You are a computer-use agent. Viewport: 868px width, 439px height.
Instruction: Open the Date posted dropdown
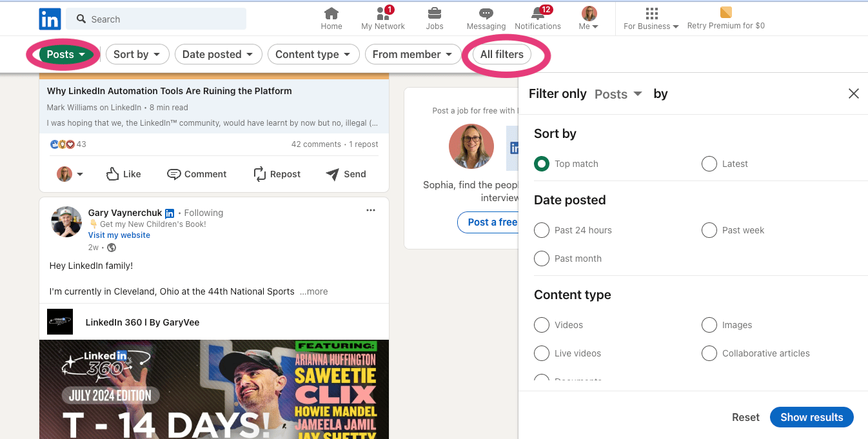point(219,55)
